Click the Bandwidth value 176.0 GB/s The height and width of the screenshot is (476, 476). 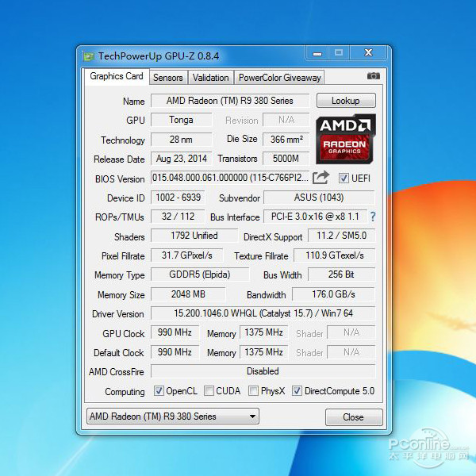334,294
